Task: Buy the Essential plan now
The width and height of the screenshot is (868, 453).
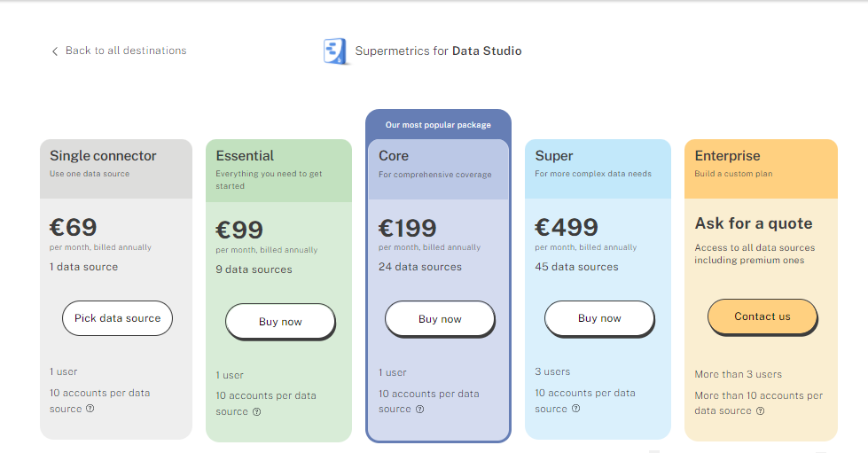Action: click(x=280, y=321)
